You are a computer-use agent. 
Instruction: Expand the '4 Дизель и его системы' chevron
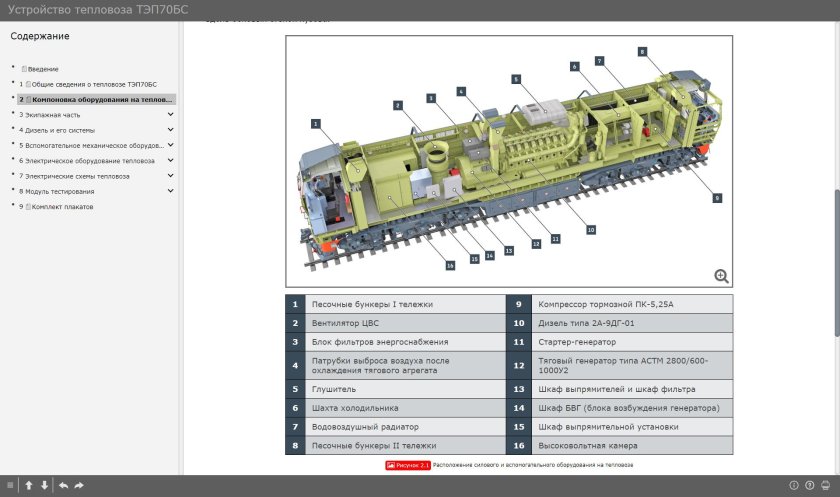click(x=171, y=129)
